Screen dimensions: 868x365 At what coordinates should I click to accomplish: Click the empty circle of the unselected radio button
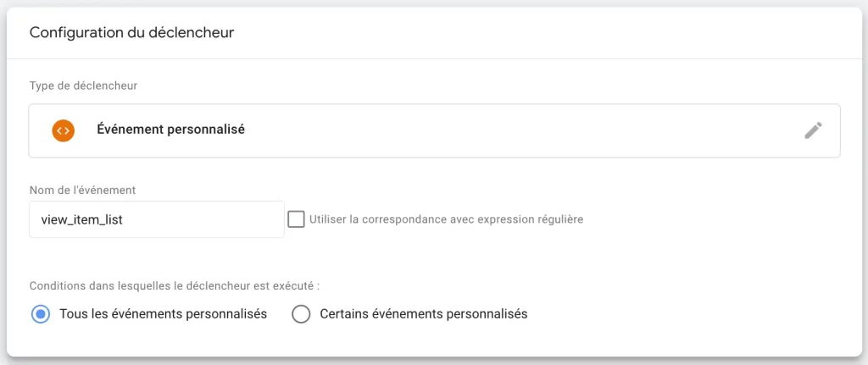point(301,314)
